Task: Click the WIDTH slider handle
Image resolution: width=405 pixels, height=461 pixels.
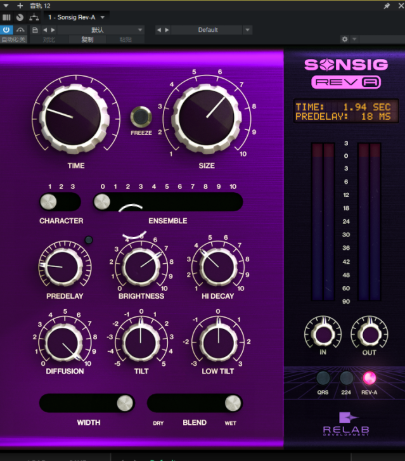Action: (125, 403)
